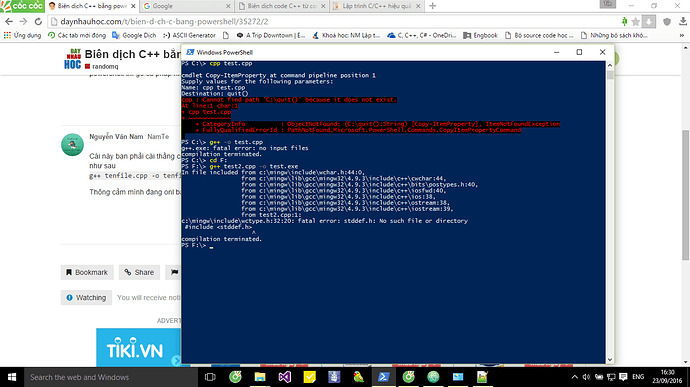Viewport: 690px width, 387px height.
Task: Maximize the Windows PowerShell window
Action: pyautogui.click(x=579, y=52)
